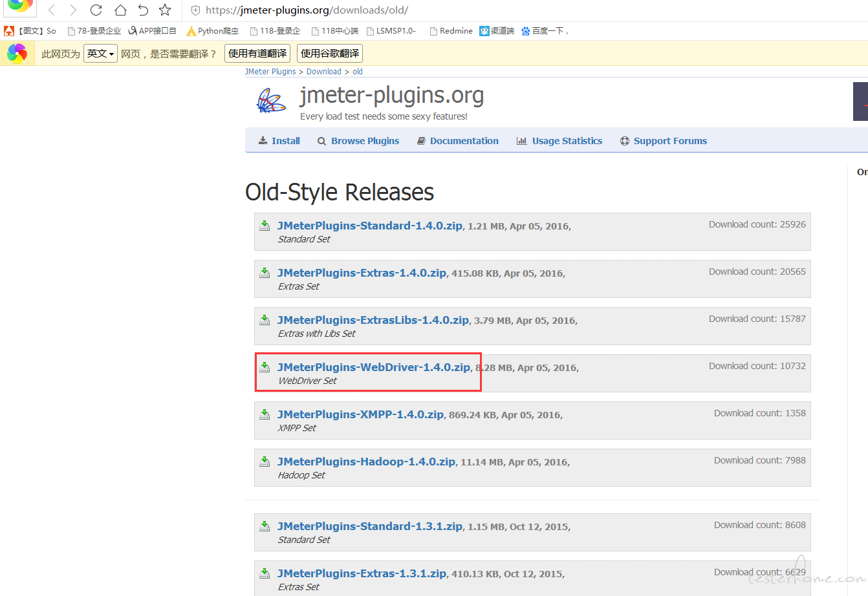Click download icon beside Standard-1.4.0.zip
Image resolution: width=868 pixels, height=596 pixels.
coord(265,226)
